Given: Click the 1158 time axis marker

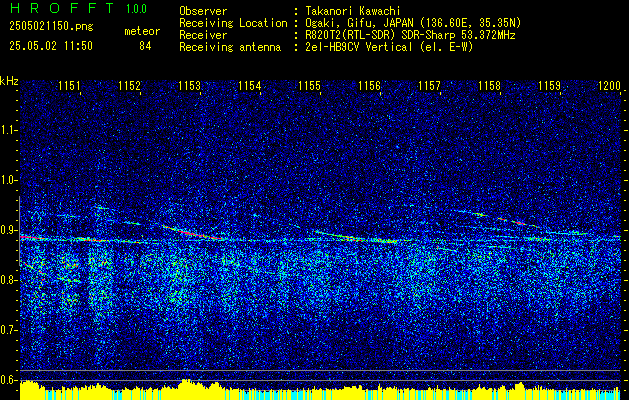Looking at the screenshot, I should 489,86.
